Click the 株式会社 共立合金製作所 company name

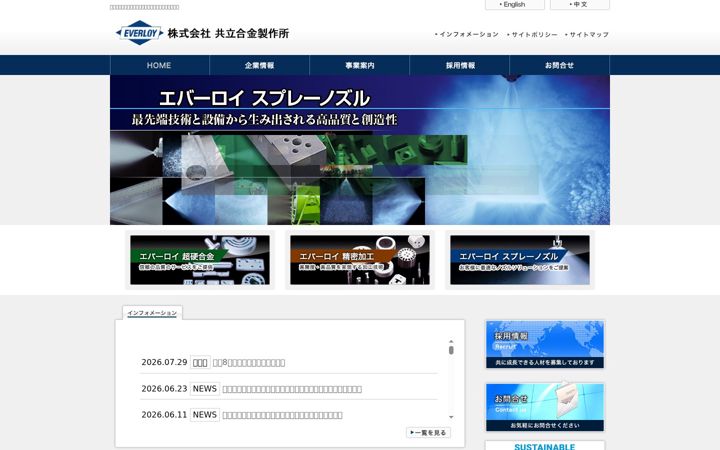click(228, 33)
